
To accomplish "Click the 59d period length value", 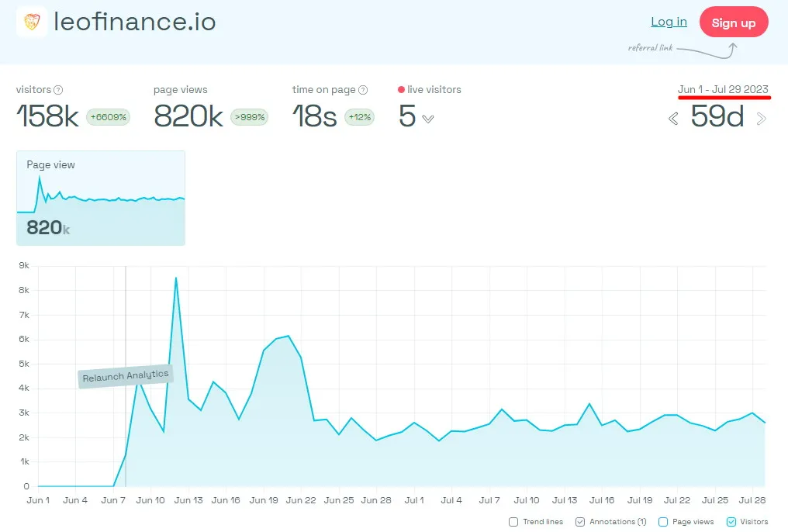I will tap(717, 116).
